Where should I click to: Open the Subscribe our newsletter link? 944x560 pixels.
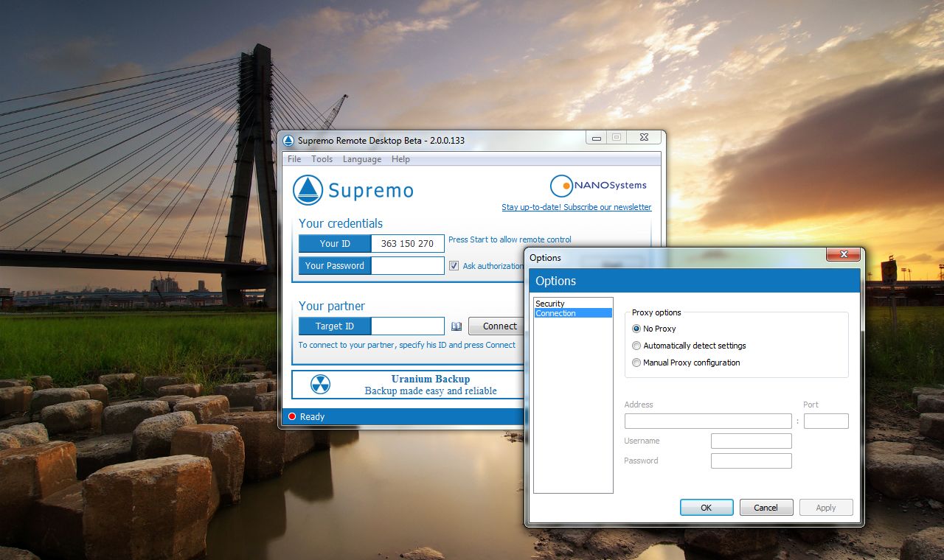tap(577, 207)
